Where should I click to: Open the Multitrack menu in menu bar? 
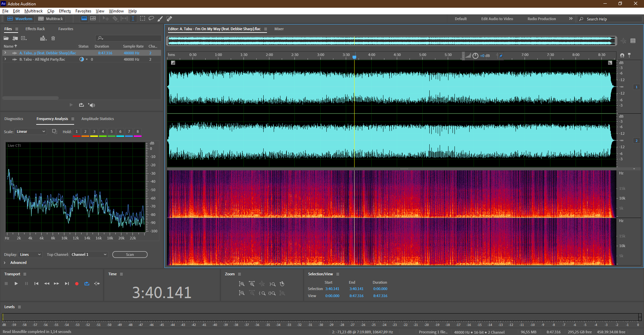pos(34,11)
